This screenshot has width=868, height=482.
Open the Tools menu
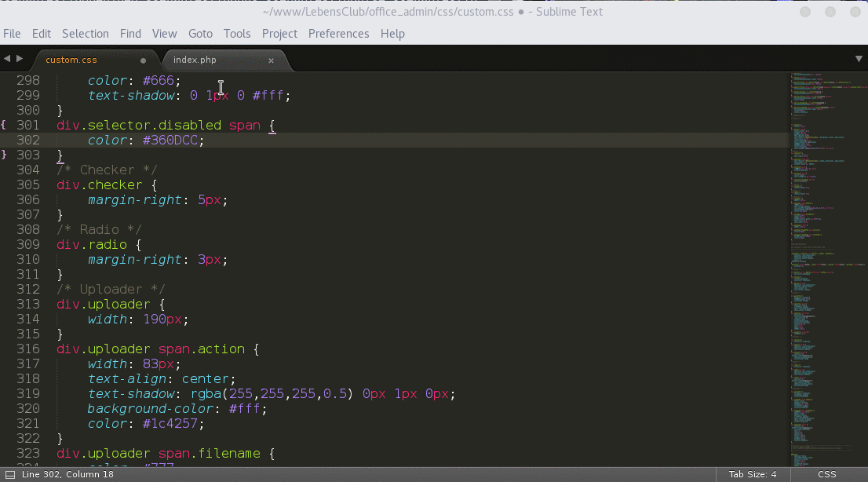pyautogui.click(x=237, y=34)
